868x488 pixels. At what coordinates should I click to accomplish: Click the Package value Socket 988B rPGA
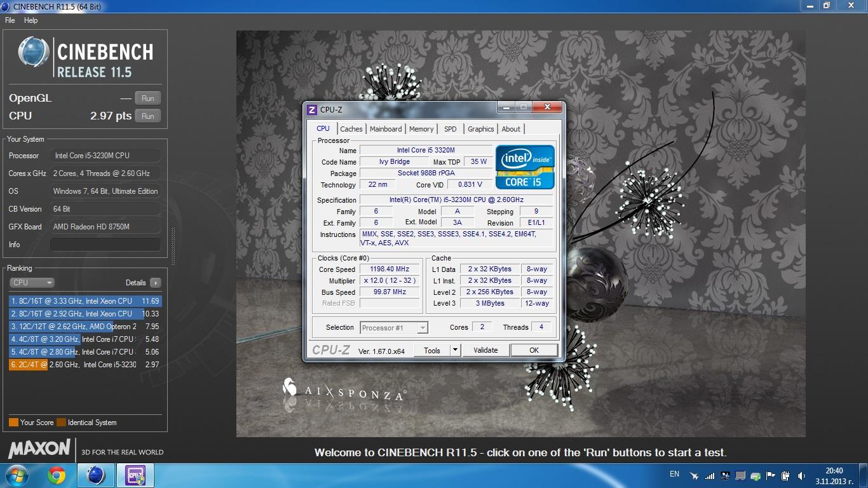tap(426, 173)
